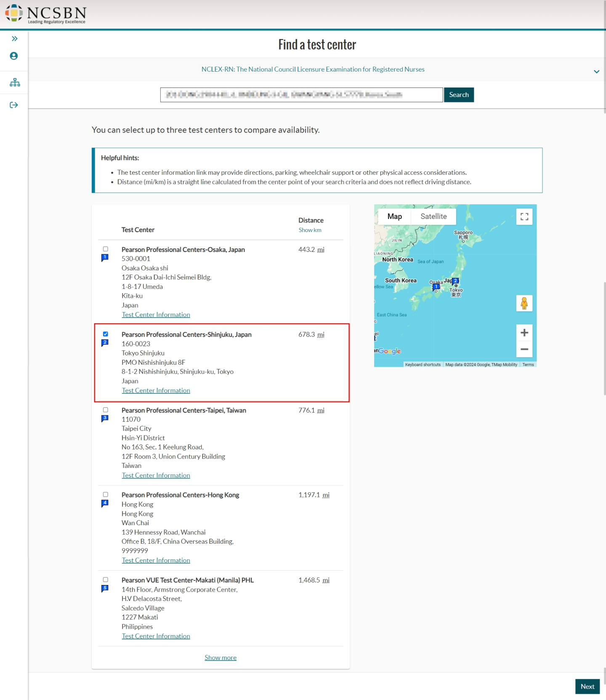Image resolution: width=606 pixels, height=700 pixels.
Task: Click Show more test centers link
Action: [221, 657]
